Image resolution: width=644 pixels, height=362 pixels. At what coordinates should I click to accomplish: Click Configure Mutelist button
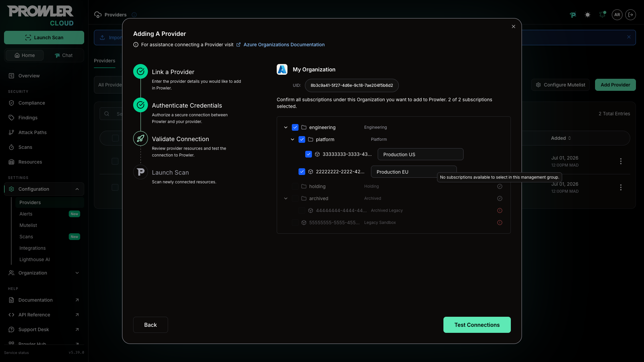560,85
